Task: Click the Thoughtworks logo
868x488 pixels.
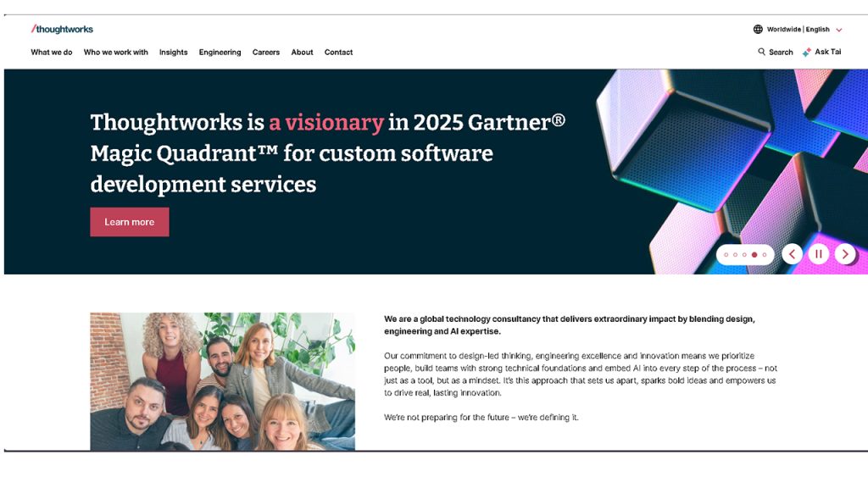Action: click(61, 28)
